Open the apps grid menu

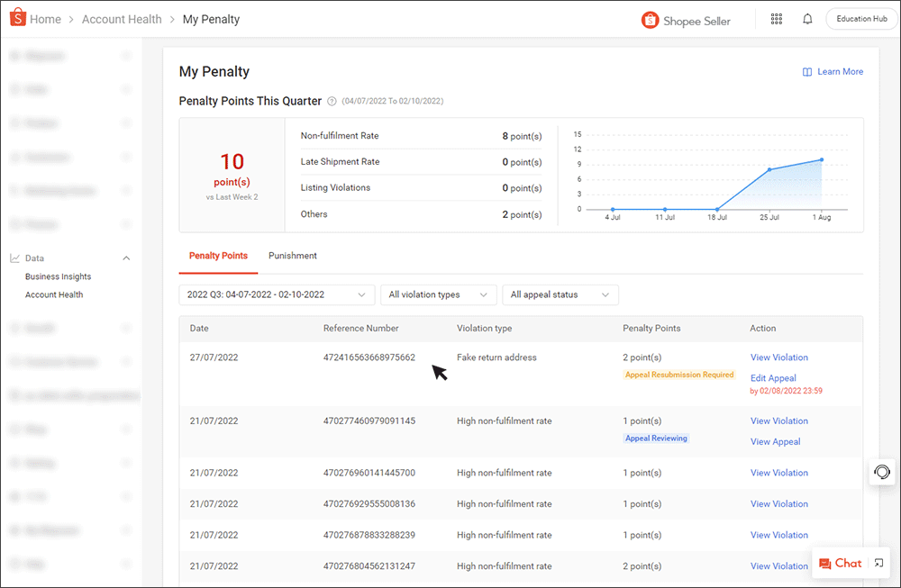tap(776, 18)
